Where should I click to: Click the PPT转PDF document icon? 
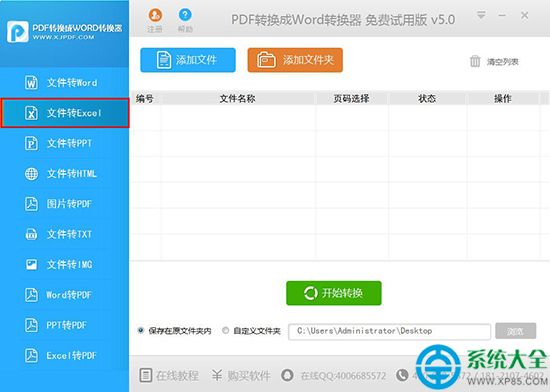point(31,325)
